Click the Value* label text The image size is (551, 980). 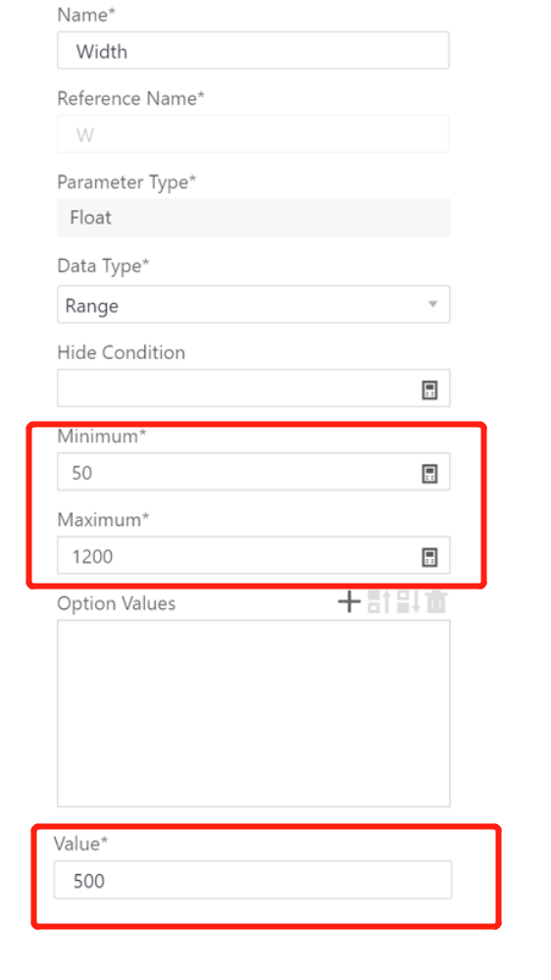(80, 844)
